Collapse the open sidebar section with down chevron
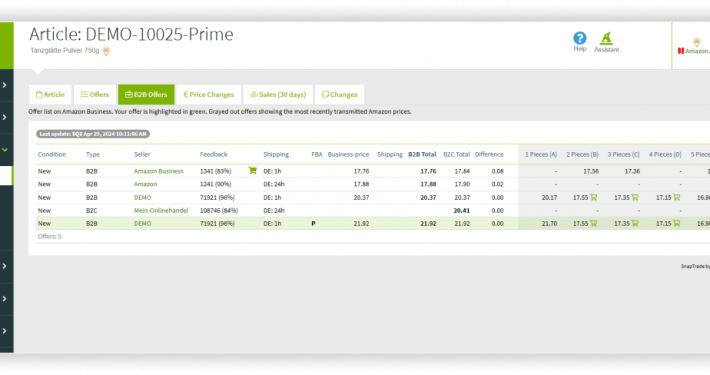Image resolution: width=710 pixels, height=375 pixels. click(x=5, y=149)
